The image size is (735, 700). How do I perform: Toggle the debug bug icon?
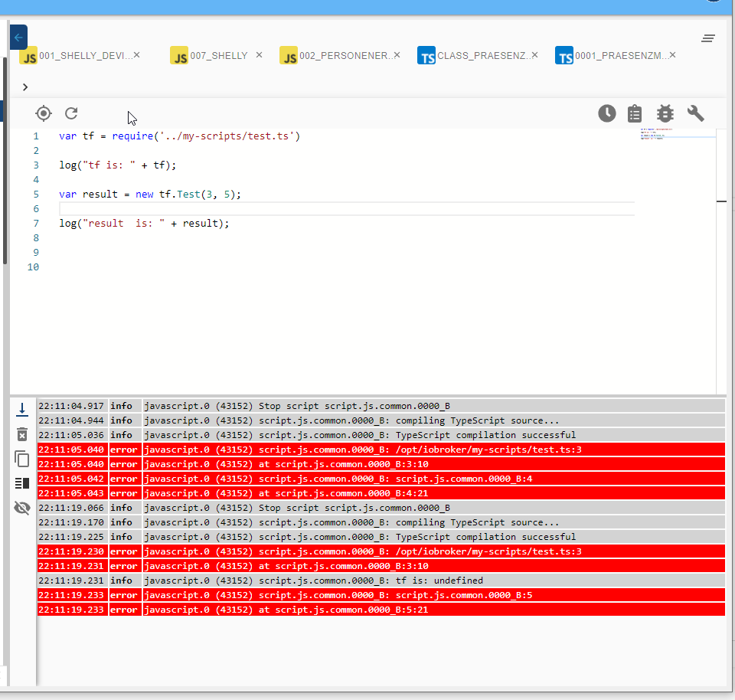(x=665, y=113)
